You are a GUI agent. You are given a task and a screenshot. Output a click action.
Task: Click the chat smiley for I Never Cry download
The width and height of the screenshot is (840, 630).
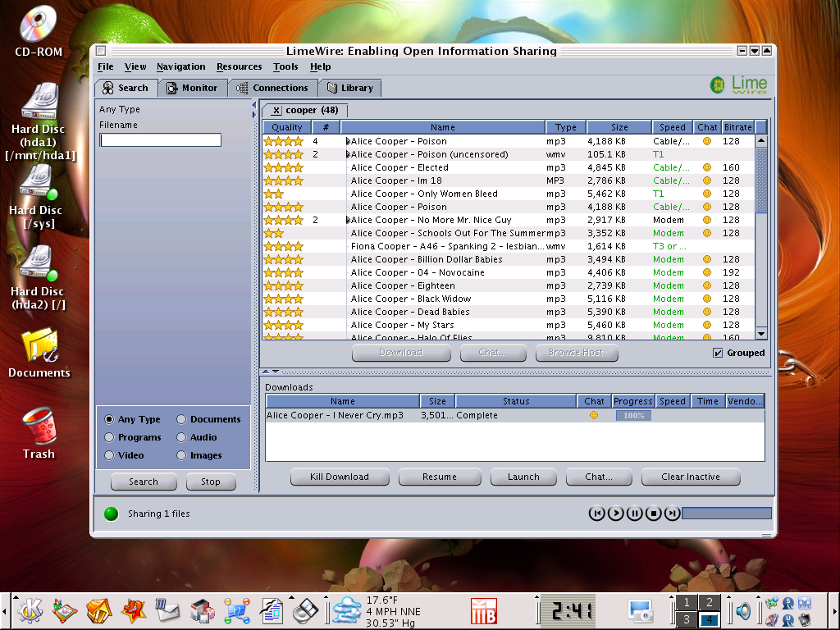(x=594, y=416)
